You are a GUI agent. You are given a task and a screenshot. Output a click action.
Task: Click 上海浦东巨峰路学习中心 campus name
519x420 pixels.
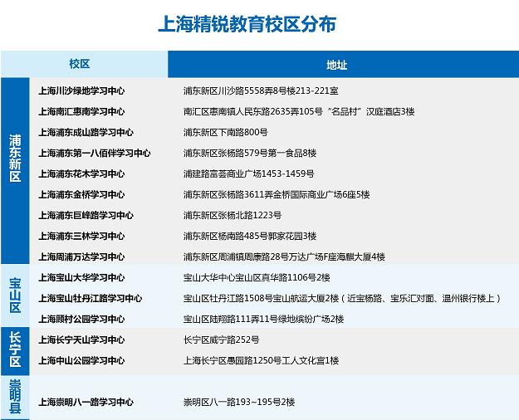86,216
